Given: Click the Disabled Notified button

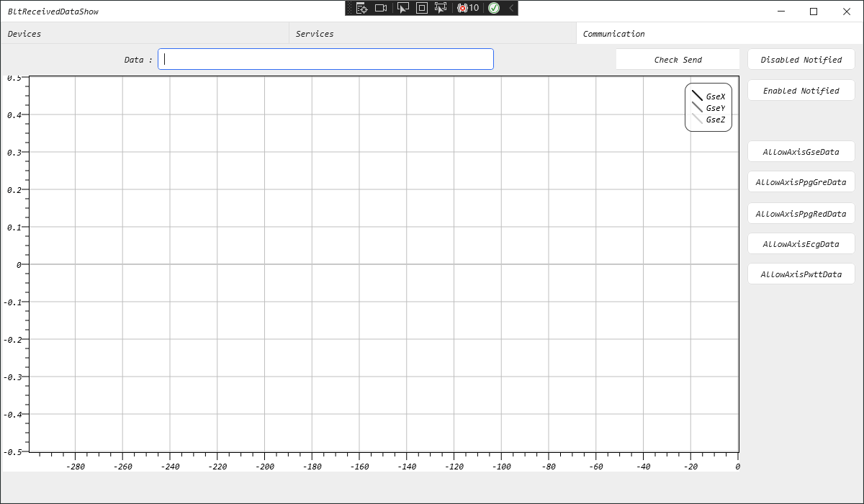Looking at the screenshot, I should (801, 60).
